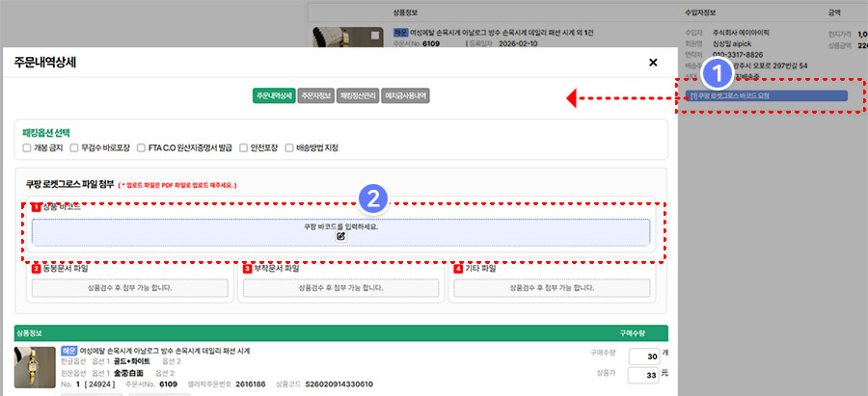Enable the 개봉 금지 checkbox
The height and width of the screenshot is (396, 868).
(27, 147)
